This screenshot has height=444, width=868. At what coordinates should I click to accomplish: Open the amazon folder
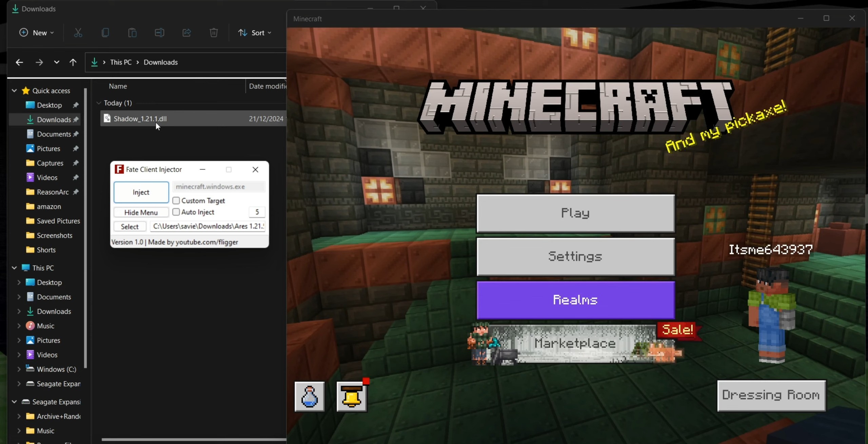(49, 207)
